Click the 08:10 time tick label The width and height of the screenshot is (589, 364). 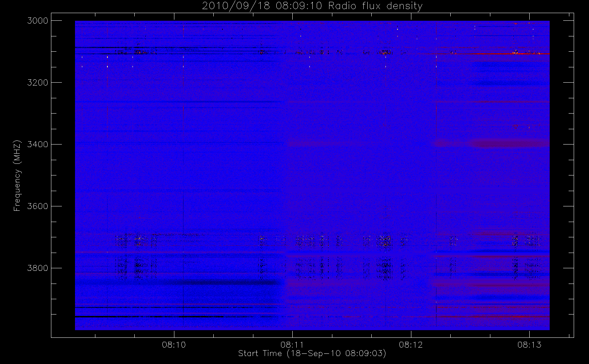click(x=174, y=345)
